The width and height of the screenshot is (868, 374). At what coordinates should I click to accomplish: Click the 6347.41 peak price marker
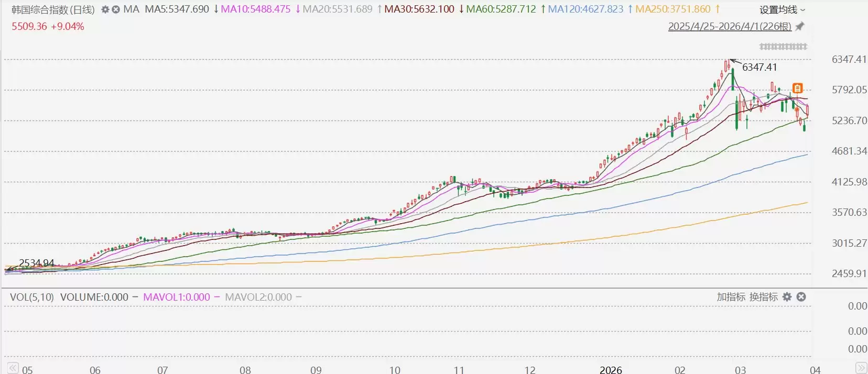point(759,67)
